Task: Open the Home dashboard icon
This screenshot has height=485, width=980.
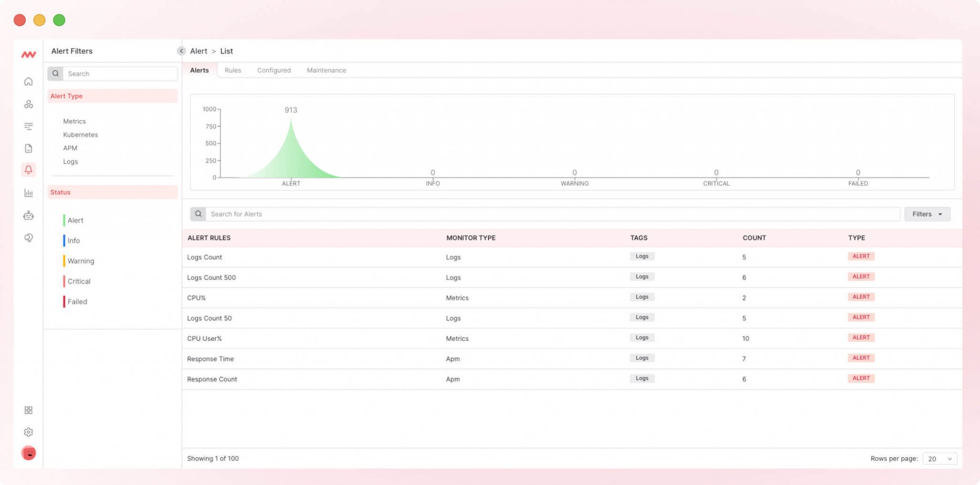Action: [29, 81]
